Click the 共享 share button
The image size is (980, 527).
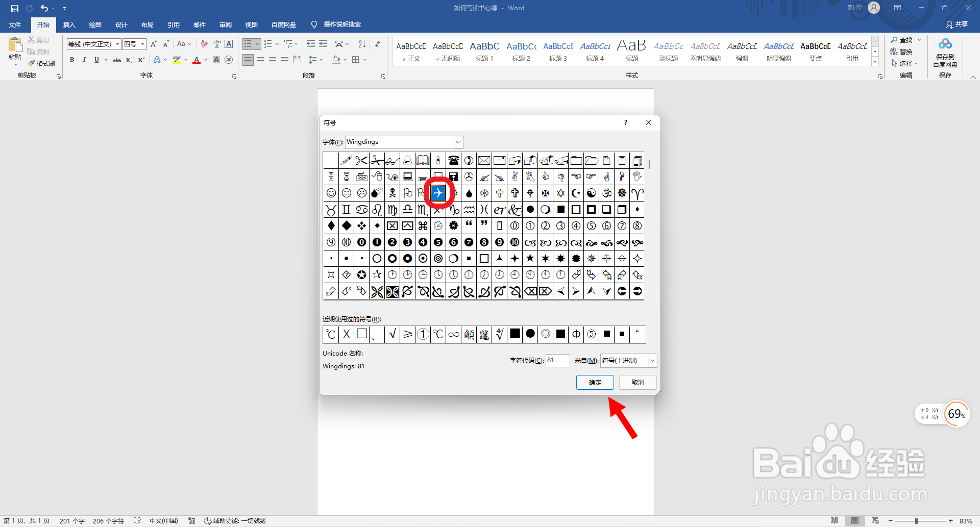click(957, 24)
